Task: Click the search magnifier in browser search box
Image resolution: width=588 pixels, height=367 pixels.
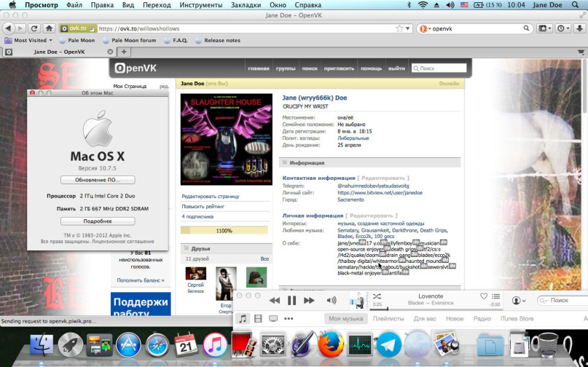Action: pyautogui.click(x=526, y=28)
